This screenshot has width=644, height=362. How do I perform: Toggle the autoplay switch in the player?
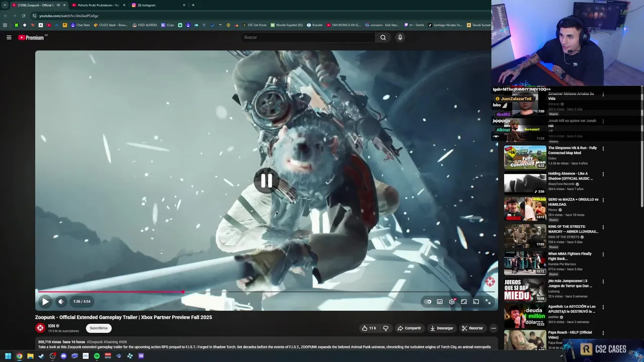428,302
